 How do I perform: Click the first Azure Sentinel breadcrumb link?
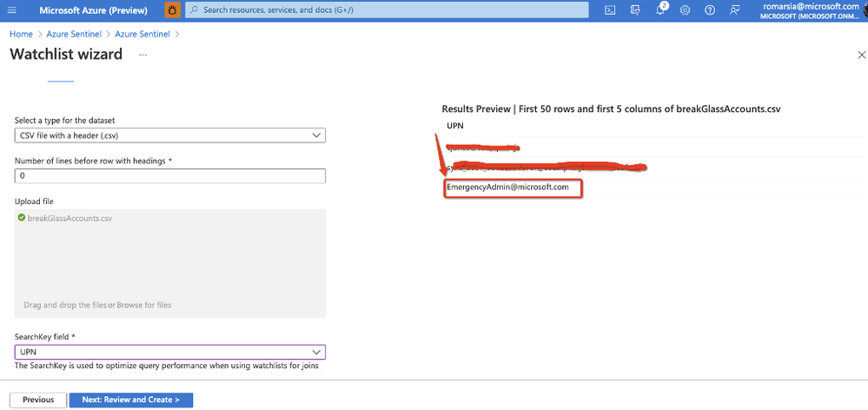click(74, 34)
